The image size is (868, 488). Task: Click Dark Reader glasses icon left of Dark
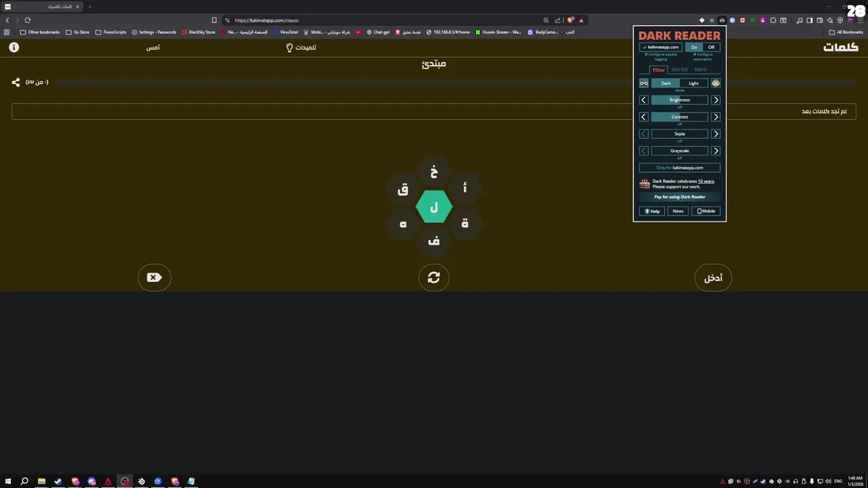click(x=644, y=83)
